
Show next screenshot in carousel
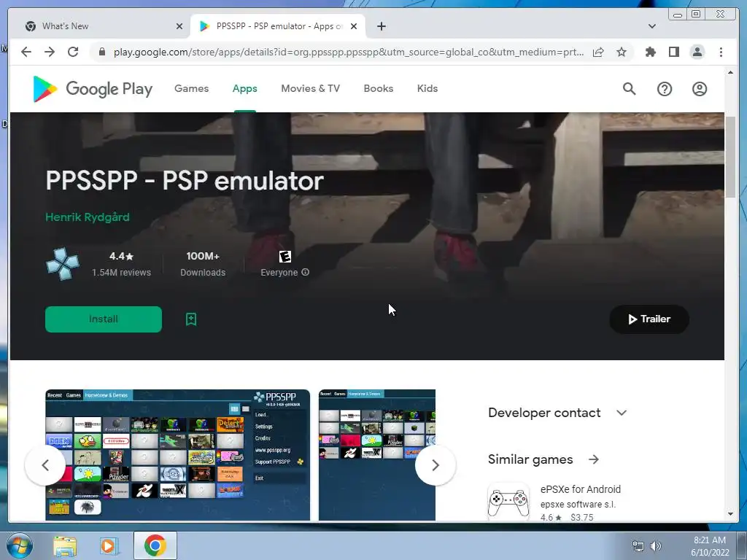point(435,465)
